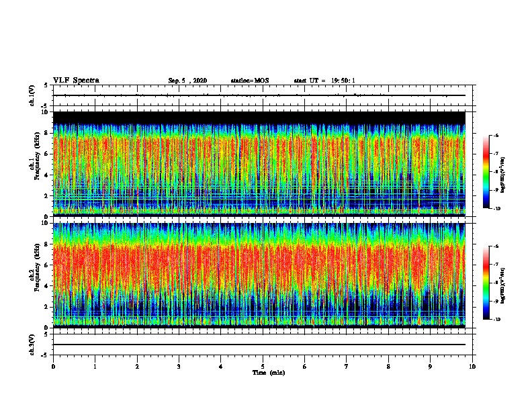Click time axis tick label "1"
This screenshot has width=532, height=411.
click(95, 367)
